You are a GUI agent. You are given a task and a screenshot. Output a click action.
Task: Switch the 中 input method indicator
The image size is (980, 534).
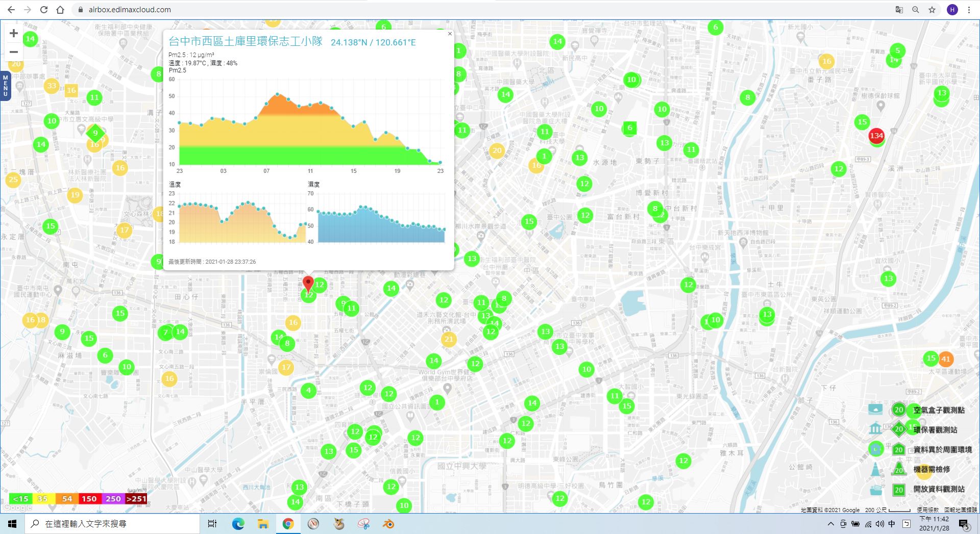(x=892, y=524)
